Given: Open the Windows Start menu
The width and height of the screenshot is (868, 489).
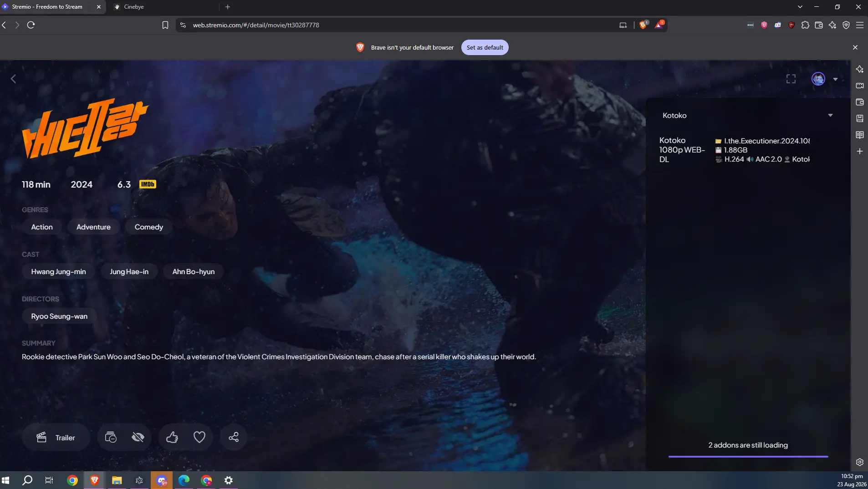Looking at the screenshot, I should pos(5,480).
